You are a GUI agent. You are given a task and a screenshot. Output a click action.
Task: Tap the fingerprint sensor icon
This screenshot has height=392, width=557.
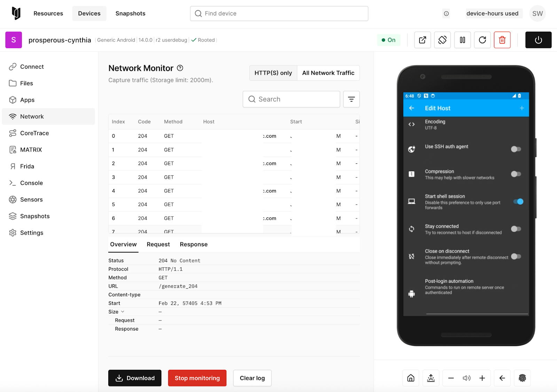pos(522,378)
